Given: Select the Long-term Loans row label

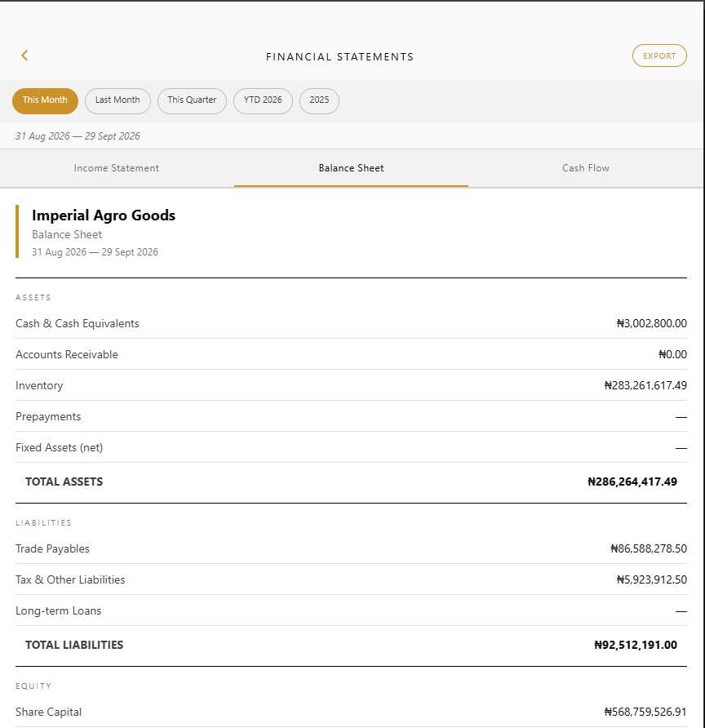Looking at the screenshot, I should pyautogui.click(x=58, y=611).
